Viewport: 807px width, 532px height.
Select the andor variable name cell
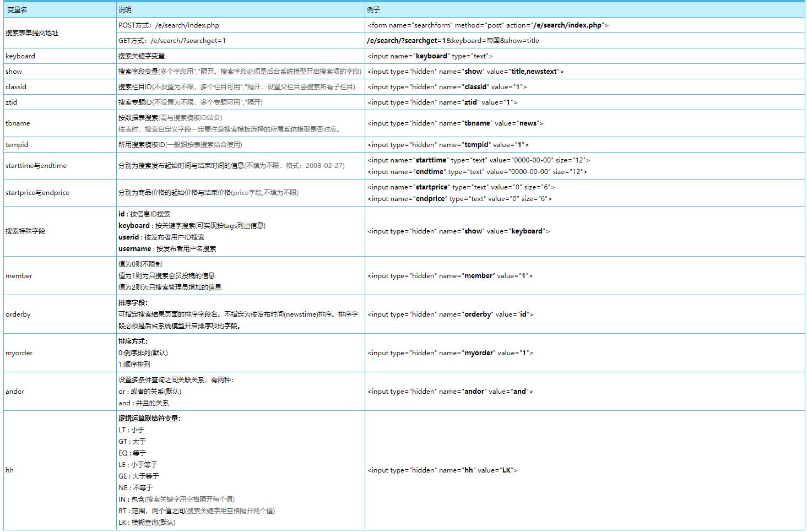click(x=15, y=392)
